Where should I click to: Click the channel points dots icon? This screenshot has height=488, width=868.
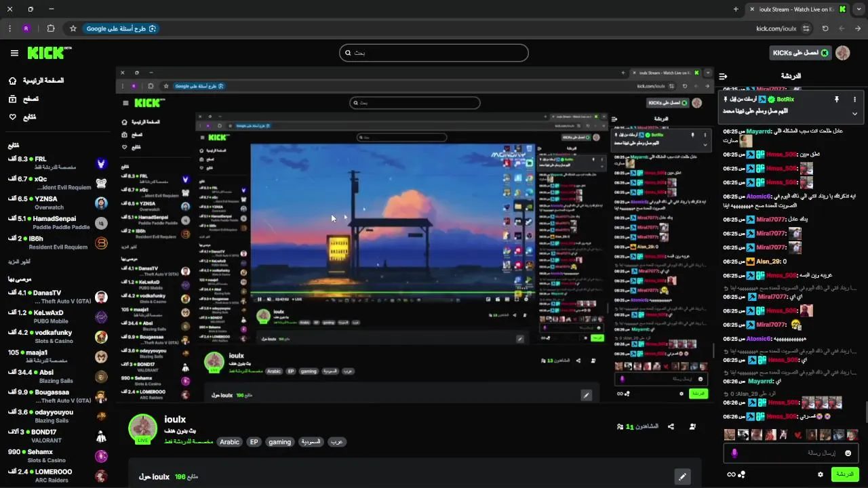(742, 474)
